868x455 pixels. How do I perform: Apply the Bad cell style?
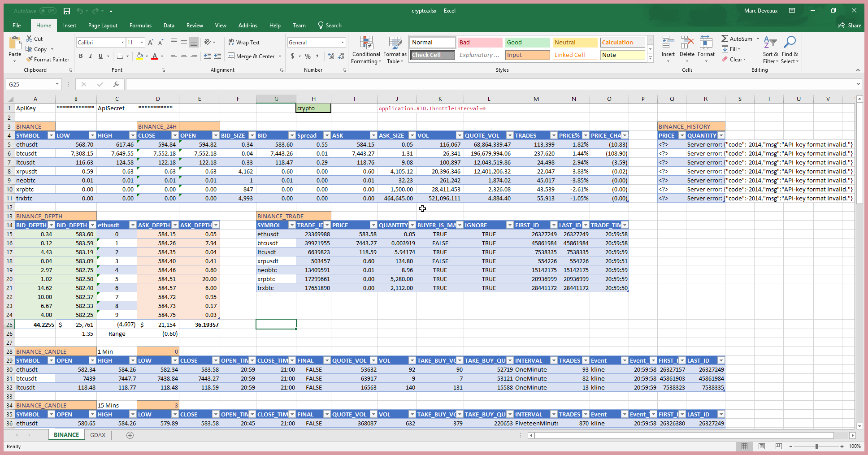(x=480, y=42)
